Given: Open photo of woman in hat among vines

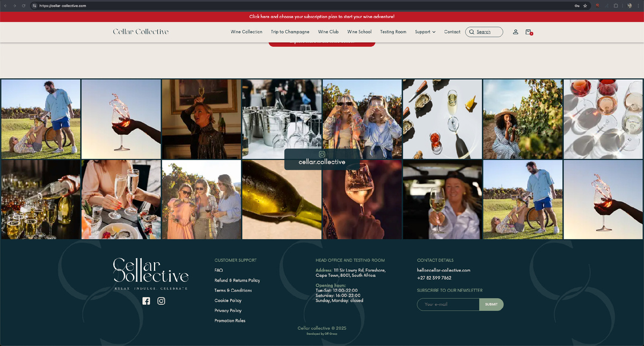Looking at the screenshot, I should (523, 119).
